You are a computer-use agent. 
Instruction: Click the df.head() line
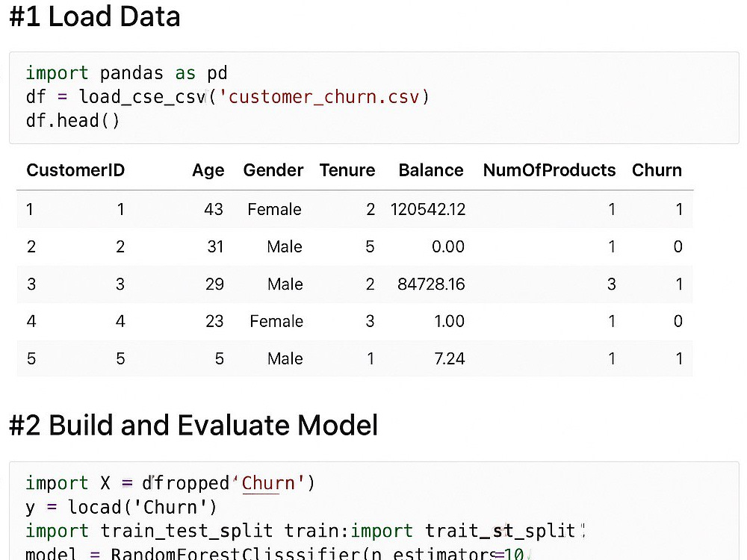pos(72,120)
